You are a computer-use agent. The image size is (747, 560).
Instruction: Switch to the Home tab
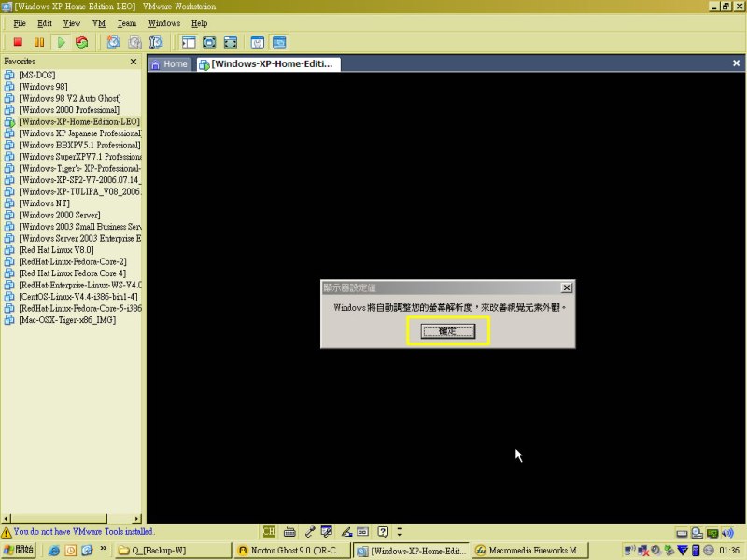[x=170, y=64]
